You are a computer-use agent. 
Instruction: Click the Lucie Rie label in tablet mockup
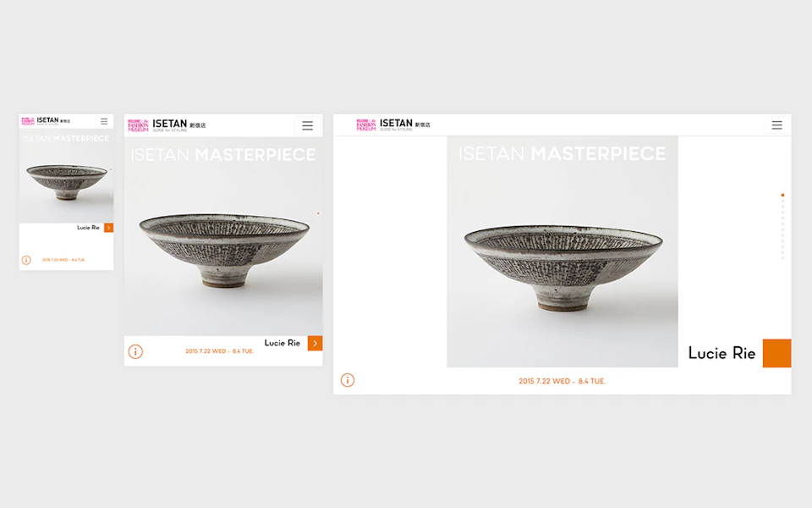[283, 343]
